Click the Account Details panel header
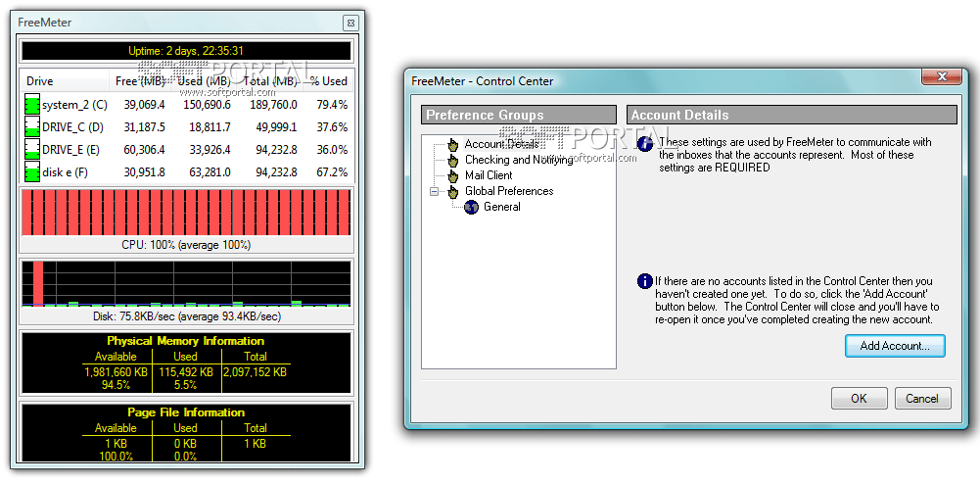Screen dimensions: 980x484 (791, 115)
